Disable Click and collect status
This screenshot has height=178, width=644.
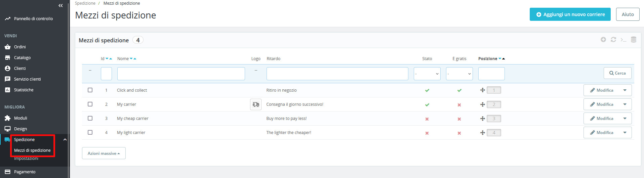click(x=427, y=90)
